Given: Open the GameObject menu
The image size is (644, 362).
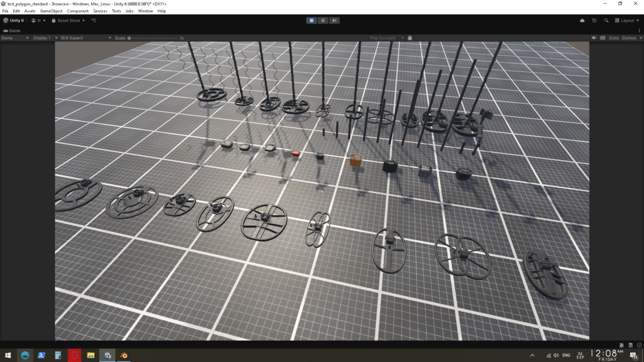Looking at the screenshot, I should (x=51, y=11).
